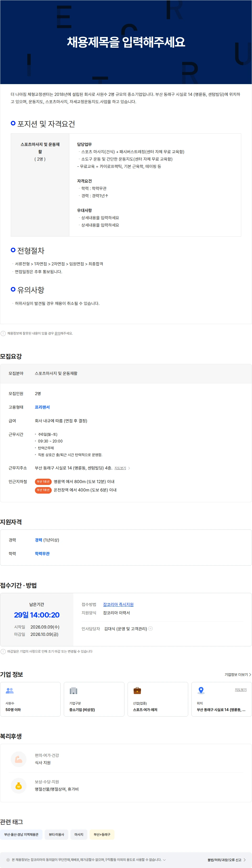
Task: Click the footer copyright notice icon
Action: 8,860
